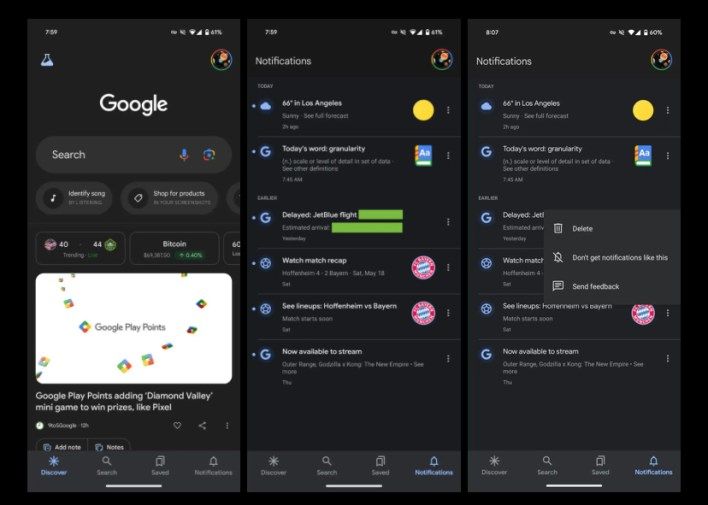Open overflow menu for Today's word, middle screen

(448, 155)
